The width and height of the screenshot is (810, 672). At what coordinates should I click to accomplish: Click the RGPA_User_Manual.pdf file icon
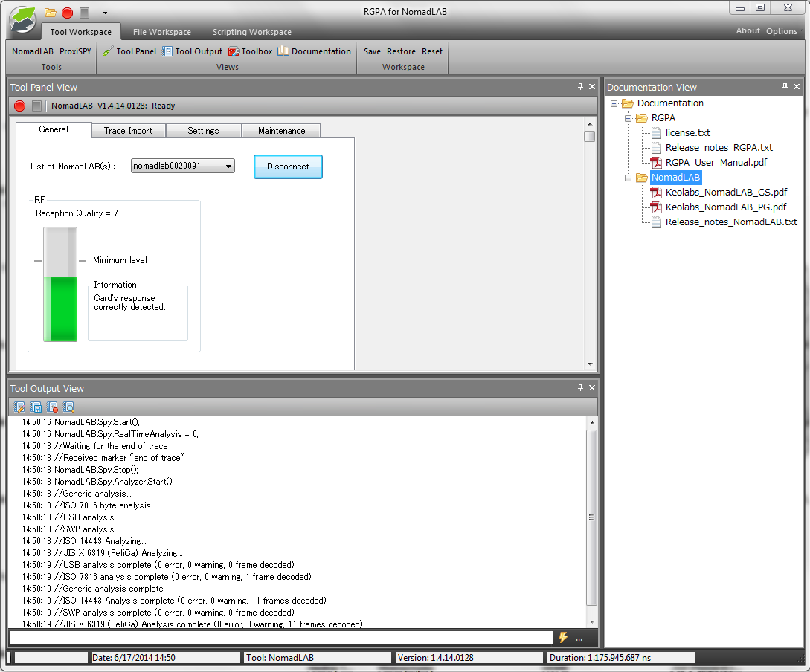pos(656,163)
